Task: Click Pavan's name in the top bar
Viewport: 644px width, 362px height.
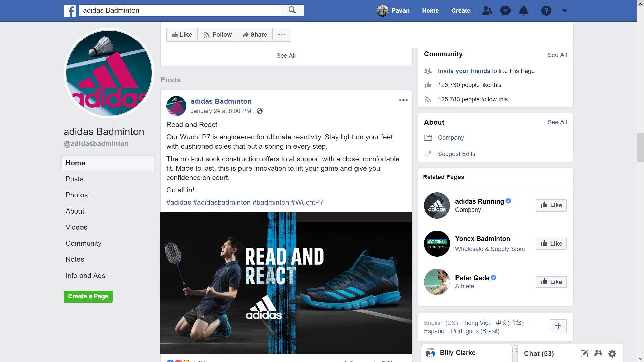Action: click(x=400, y=11)
